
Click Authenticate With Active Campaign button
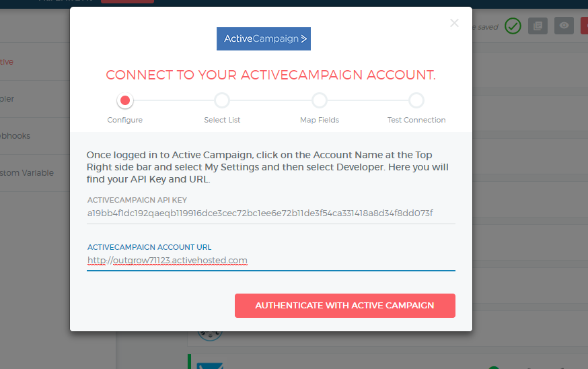(345, 306)
